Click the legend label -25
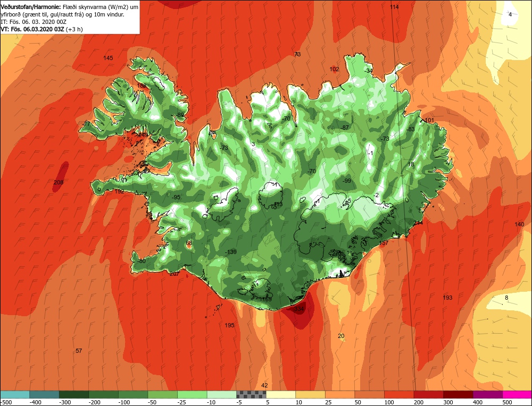Screen dimensions: 532x406 point(183,402)
